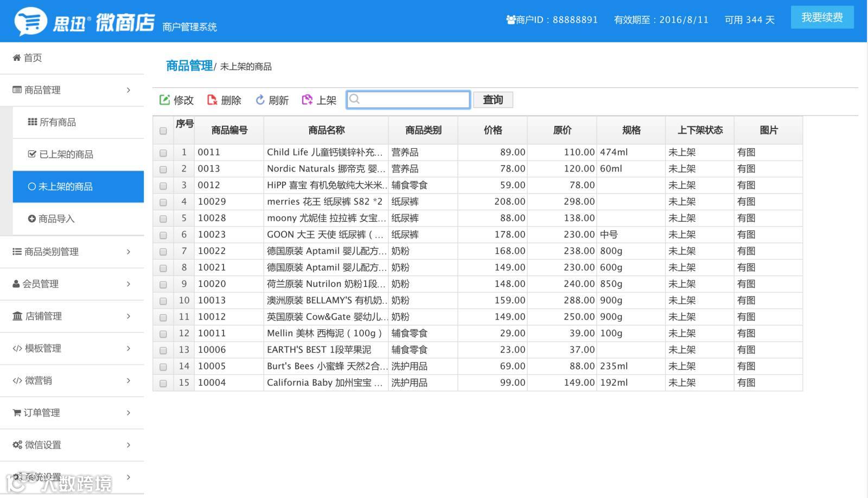Click the 上架 publish icon in toolbar
The image size is (868, 498).
(307, 100)
